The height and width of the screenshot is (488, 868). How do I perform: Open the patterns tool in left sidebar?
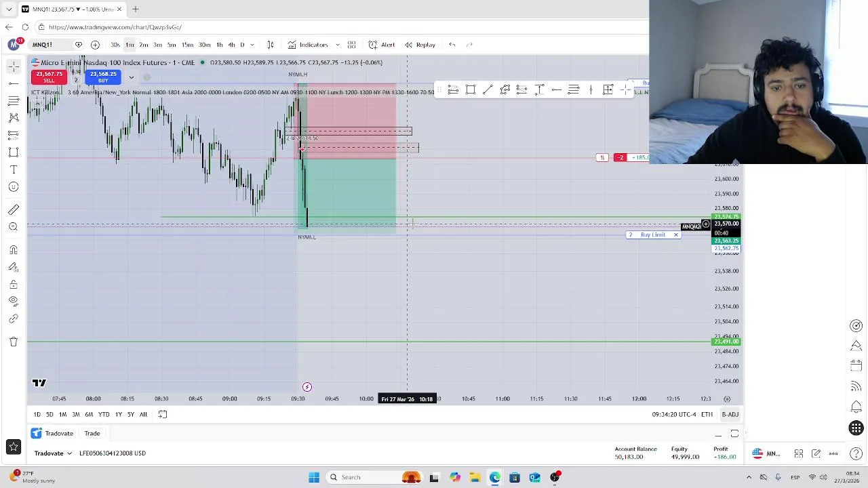tap(14, 118)
